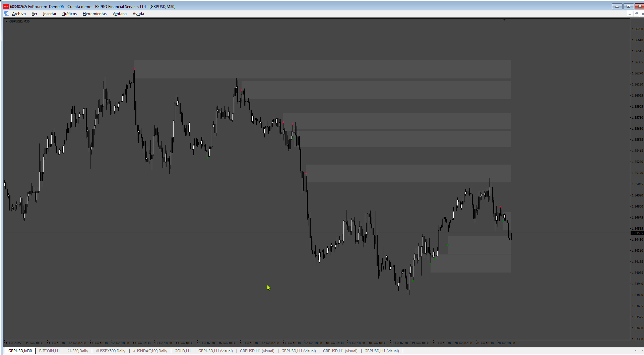Switch to the #USSPX500,Daily chart tab

111,351
